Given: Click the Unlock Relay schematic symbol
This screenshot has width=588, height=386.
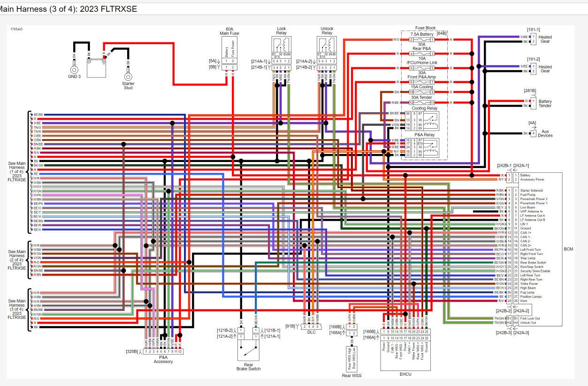Looking at the screenshot, I should pos(327,46).
